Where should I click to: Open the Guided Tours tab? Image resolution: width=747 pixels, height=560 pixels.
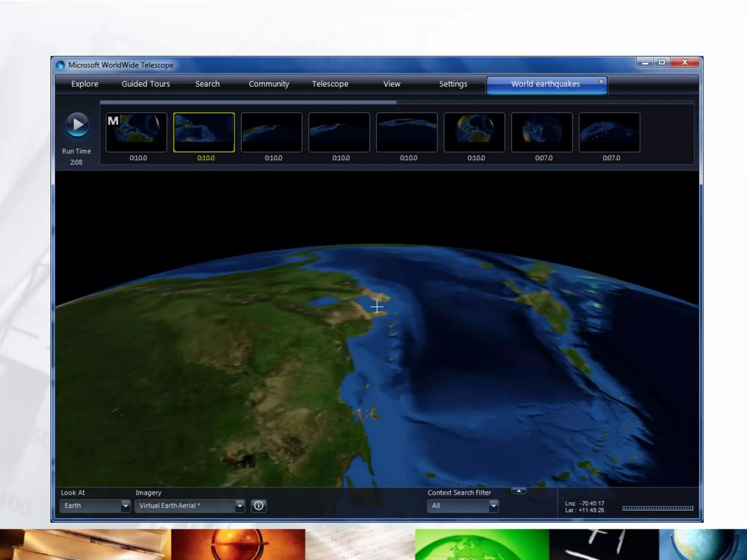146,84
